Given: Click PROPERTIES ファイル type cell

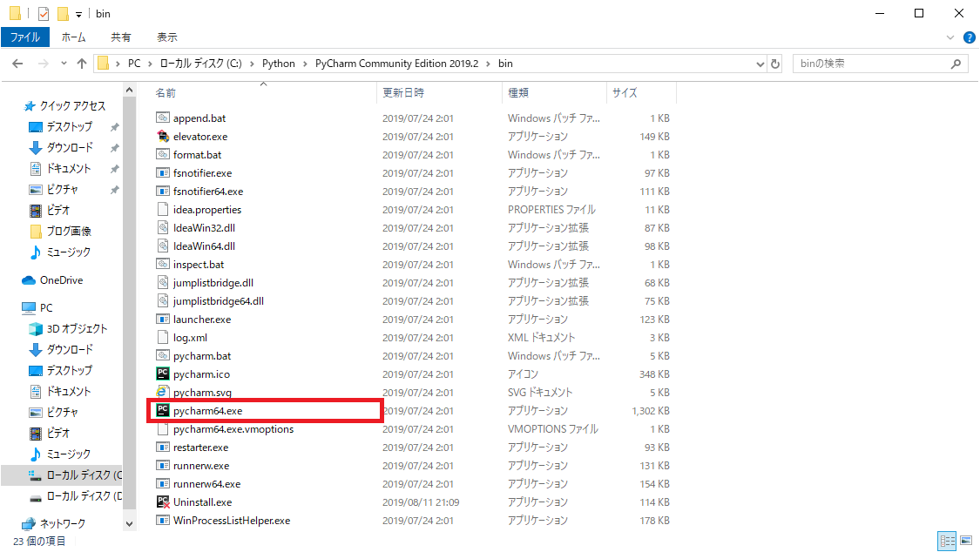Looking at the screenshot, I should 551,210.
